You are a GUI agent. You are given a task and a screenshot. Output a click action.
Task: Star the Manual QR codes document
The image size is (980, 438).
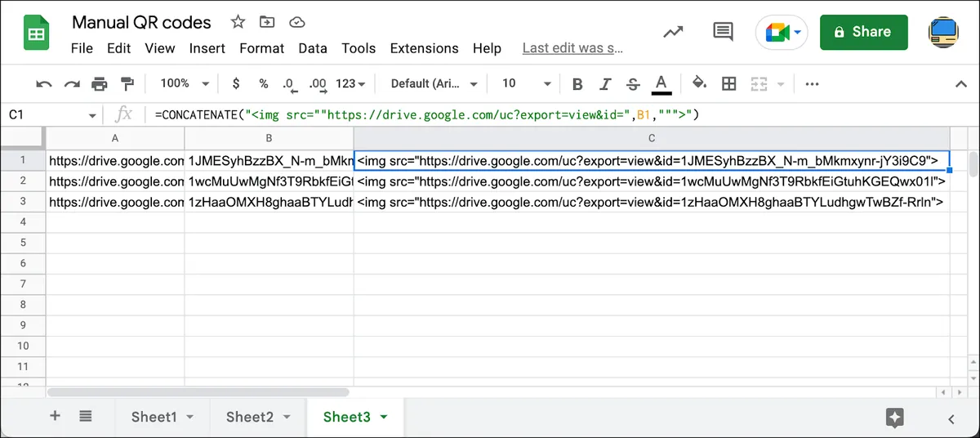coord(238,22)
